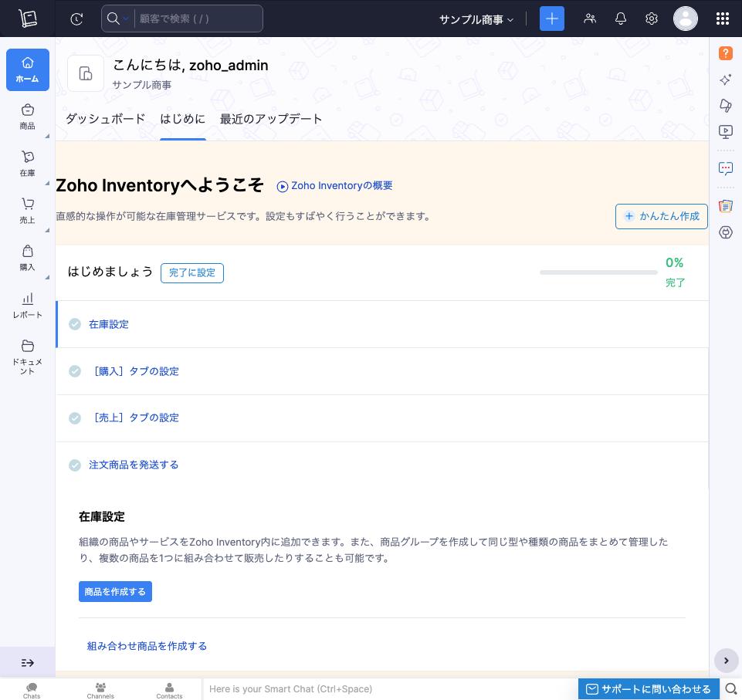Open chat speech bubble icon in right panel
Screen dimensions: 742x700
click(726, 168)
